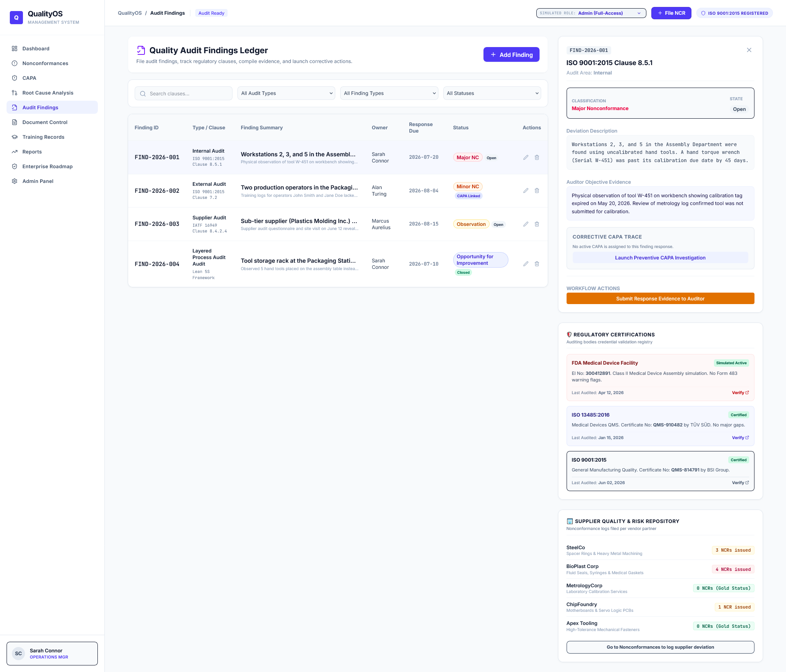Edit finding FIND-2026-001 with pencil icon
786x672 pixels.
(x=526, y=157)
